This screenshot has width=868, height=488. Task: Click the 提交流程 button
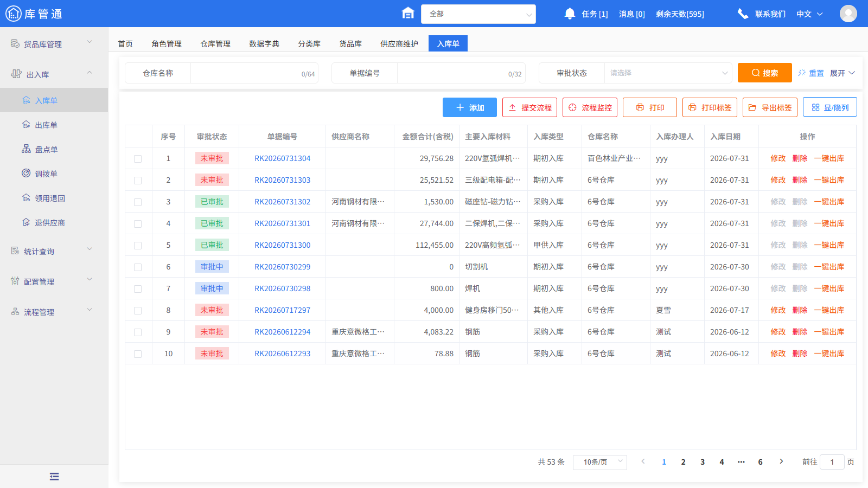(529, 107)
